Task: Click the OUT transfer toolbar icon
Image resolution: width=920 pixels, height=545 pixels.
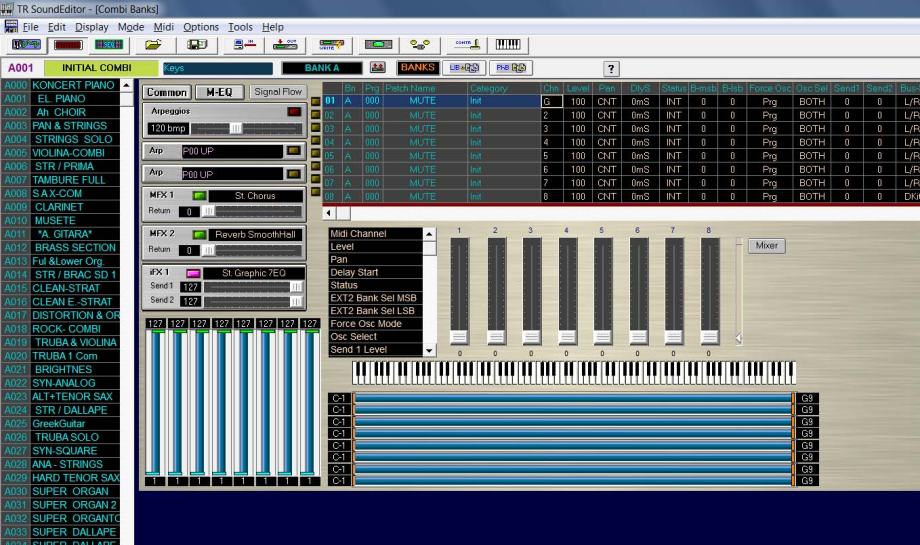Action: (x=286, y=45)
